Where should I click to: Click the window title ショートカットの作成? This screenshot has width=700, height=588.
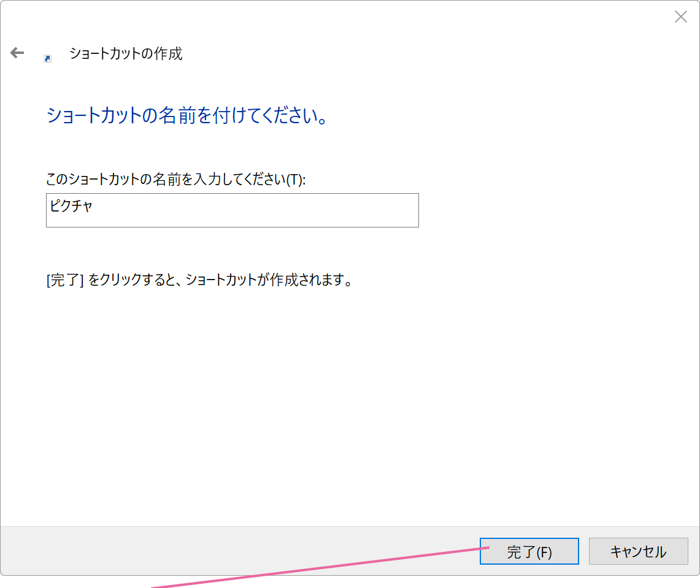point(126,53)
